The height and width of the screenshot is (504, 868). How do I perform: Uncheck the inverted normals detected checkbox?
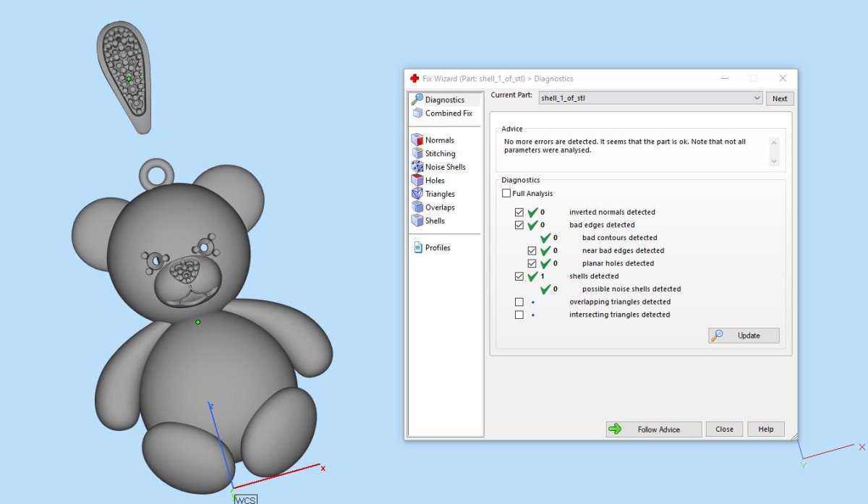point(519,213)
